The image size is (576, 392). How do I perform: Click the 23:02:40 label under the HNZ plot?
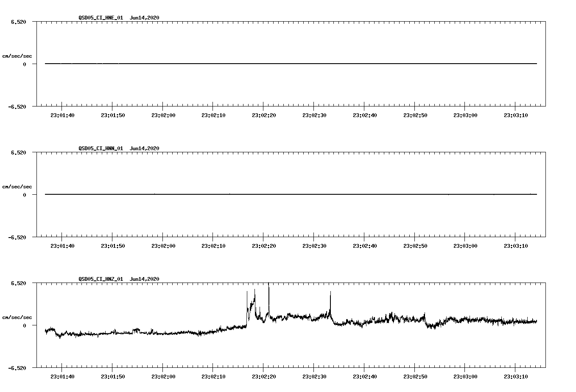(365, 377)
